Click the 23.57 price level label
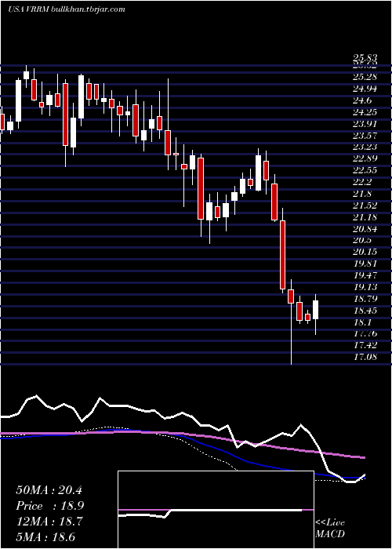Screen dimensions: 392x549 pos(365,135)
